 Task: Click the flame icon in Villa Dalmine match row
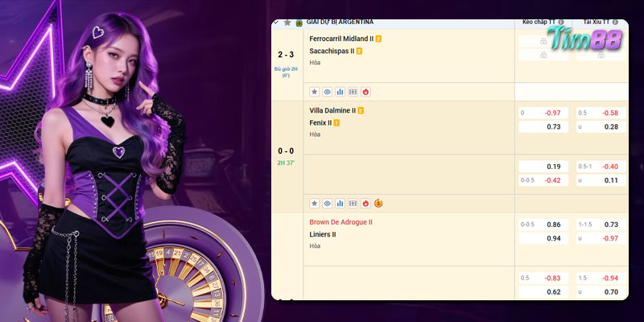[365, 204]
